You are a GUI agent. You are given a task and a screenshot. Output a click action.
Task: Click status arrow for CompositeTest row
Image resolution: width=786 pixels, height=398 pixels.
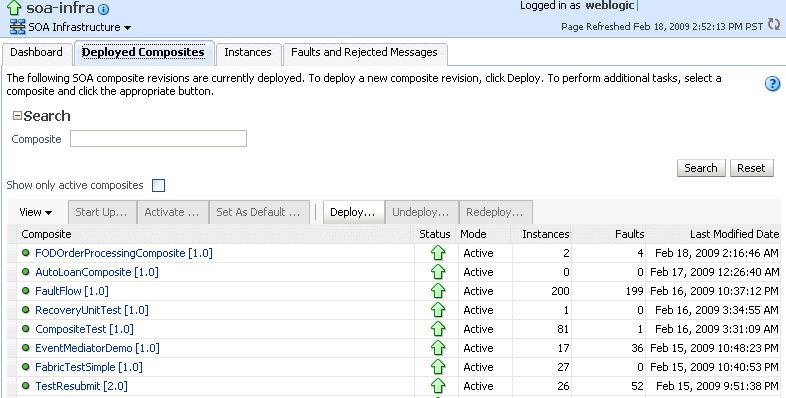click(x=438, y=329)
